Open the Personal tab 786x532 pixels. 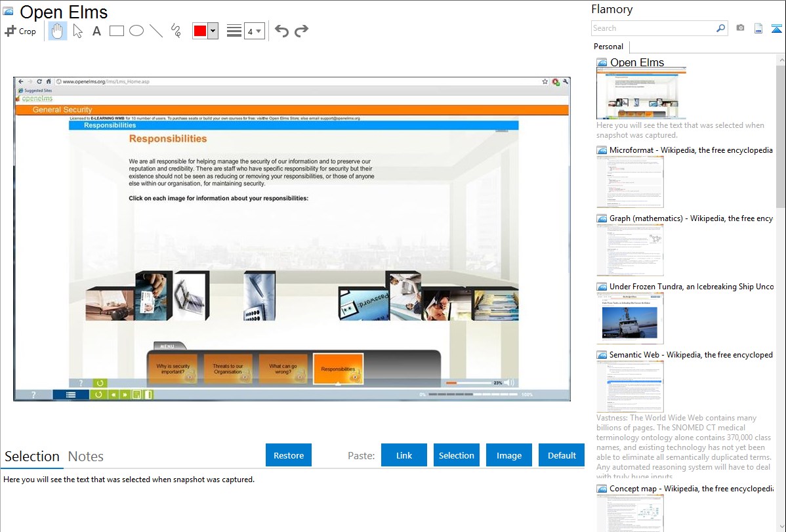[x=608, y=47]
